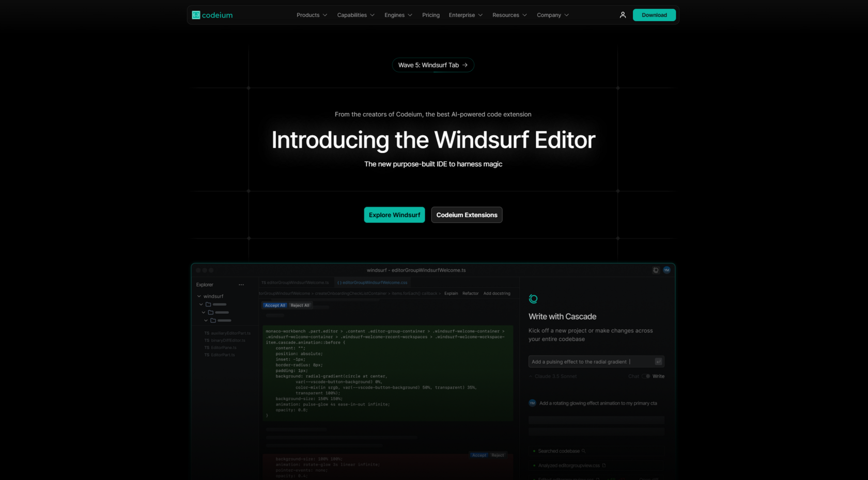Select the EditorPart.ts file
The width and height of the screenshot is (868, 480).
220,355
